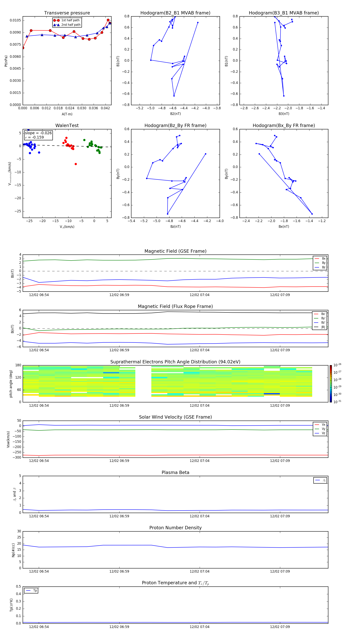Click the Bx legend entry in GSE magnetic field plot

tap(320, 259)
